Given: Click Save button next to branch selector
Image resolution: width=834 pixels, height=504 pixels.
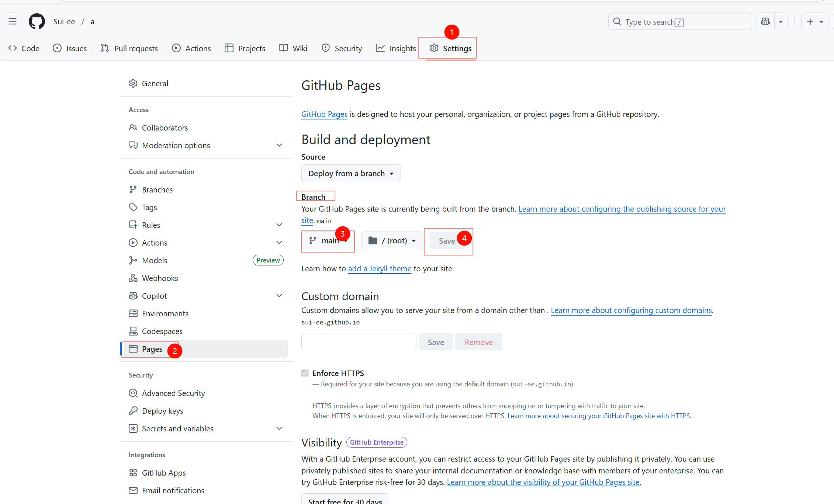Looking at the screenshot, I should tap(447, 241).
